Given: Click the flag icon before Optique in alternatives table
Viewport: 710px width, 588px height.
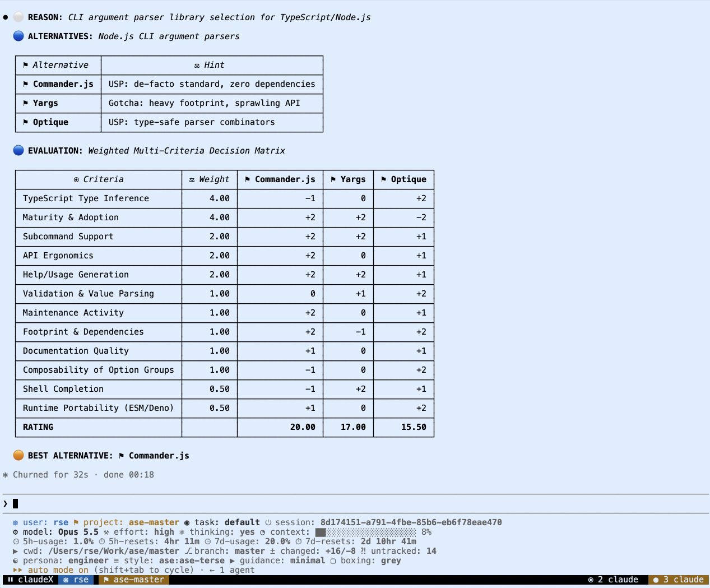Looking at the screenshot, I should pyautogui.click(x=26, y=122).
